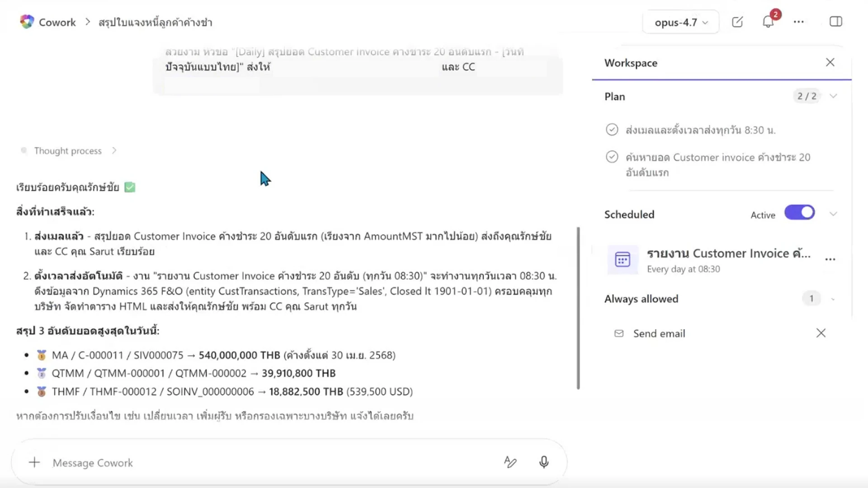Click the Workspace panel title
This screenshot has height=488, width=868.
click(x=631, y=63)
